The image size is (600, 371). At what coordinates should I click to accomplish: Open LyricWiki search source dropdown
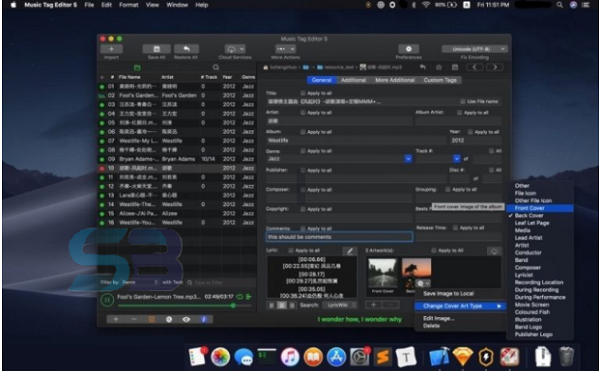coord(339,305)
